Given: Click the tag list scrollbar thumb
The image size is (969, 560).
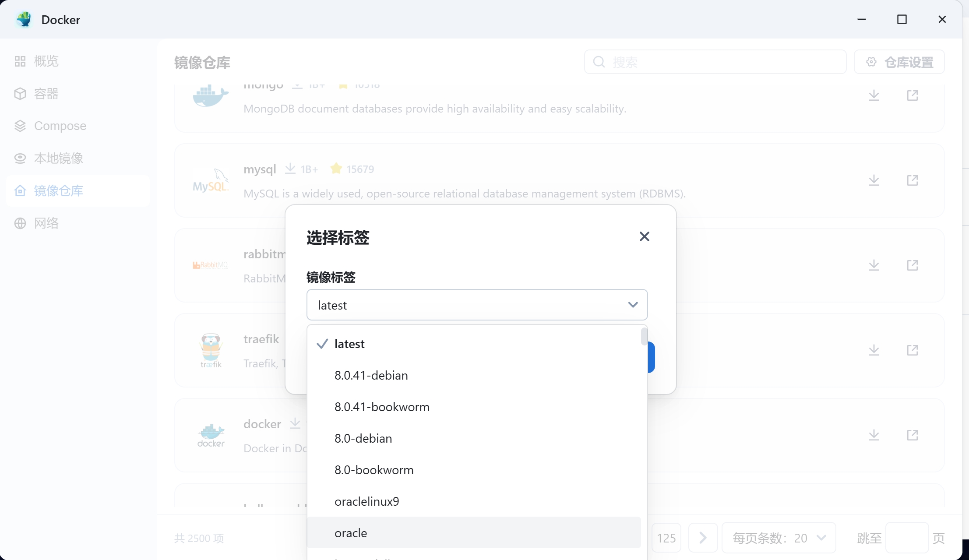Looking at the screenshot, I should coord(644,336).
